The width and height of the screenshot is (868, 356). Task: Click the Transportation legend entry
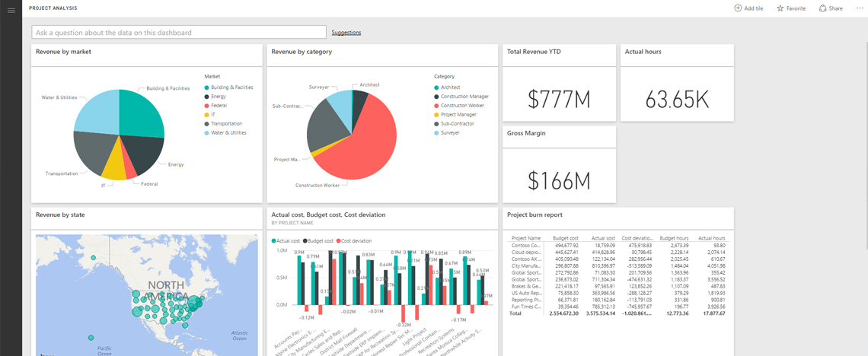[x=223, y=123]
